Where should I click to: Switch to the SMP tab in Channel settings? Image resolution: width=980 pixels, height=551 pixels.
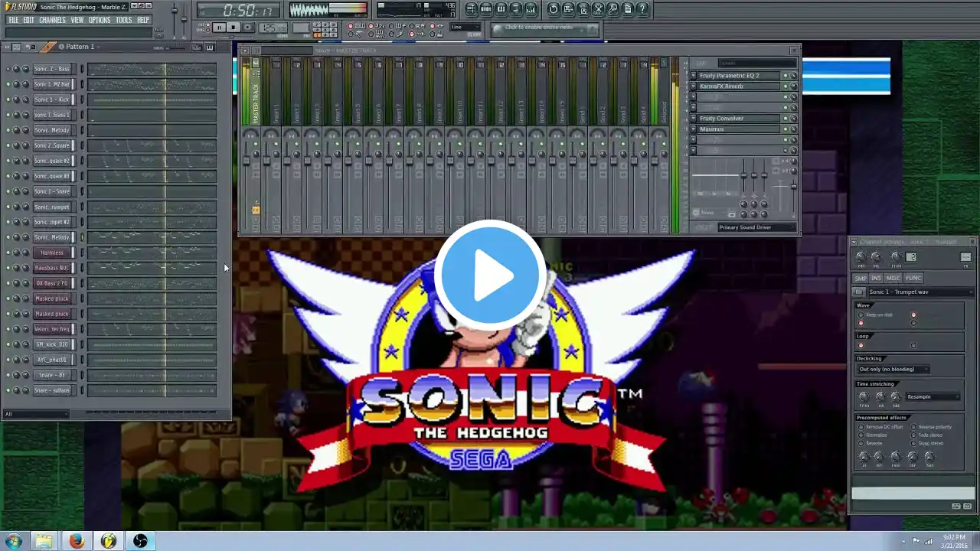tap(861, 278)
